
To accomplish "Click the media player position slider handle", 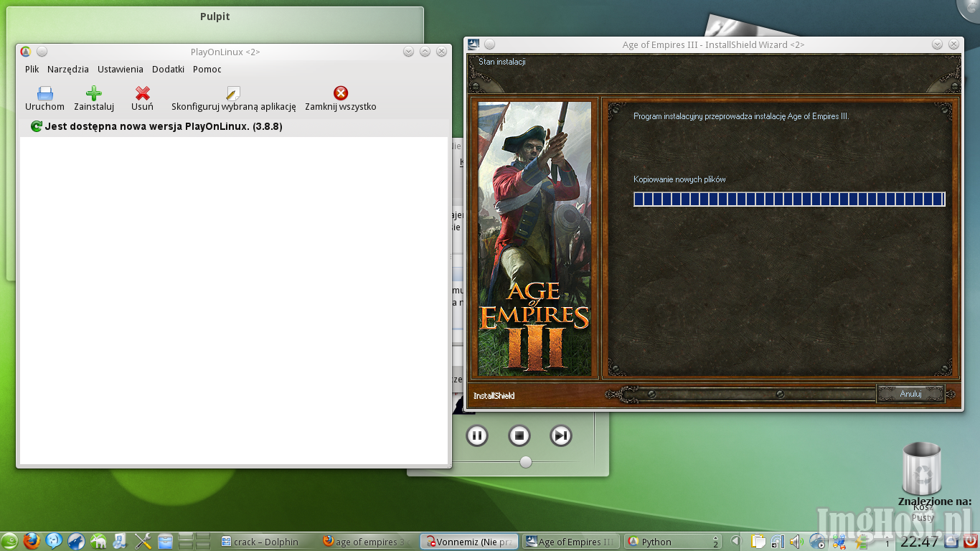I will click(x=526, y=462).
